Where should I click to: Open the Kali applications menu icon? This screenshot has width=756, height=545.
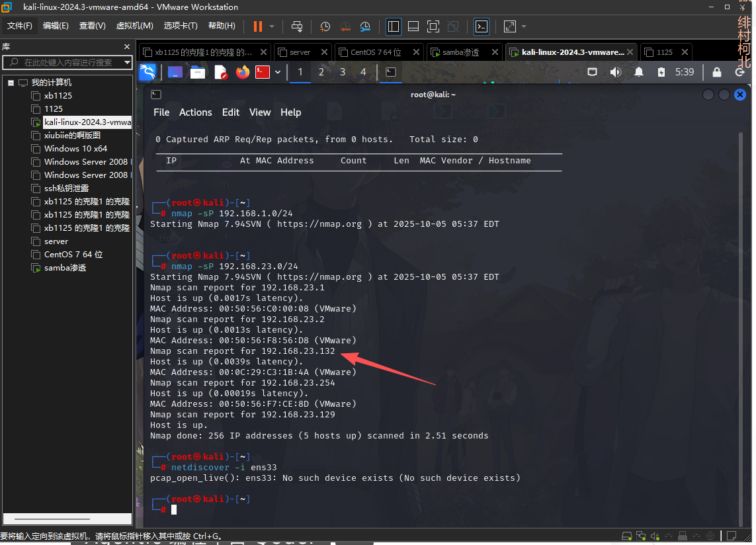147,72
